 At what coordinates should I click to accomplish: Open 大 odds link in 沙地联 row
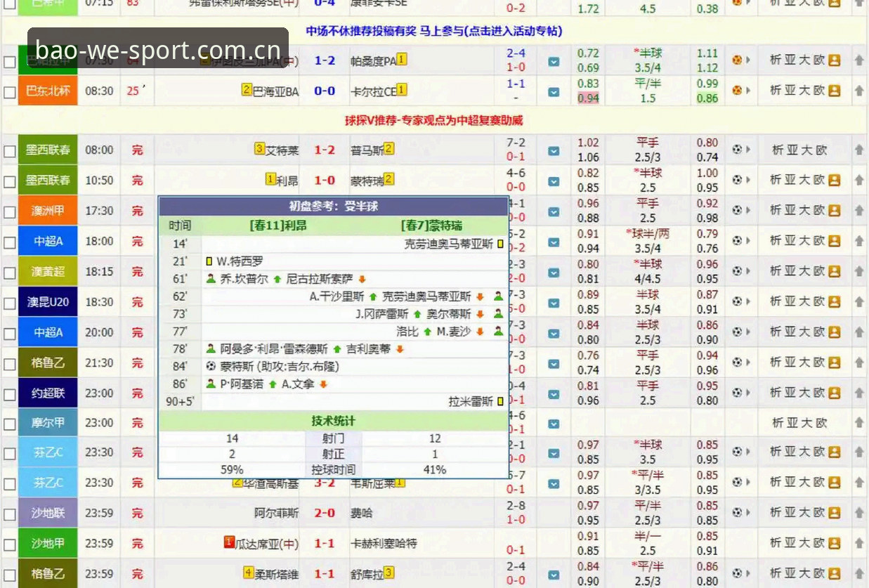click(x=803, y=513)
